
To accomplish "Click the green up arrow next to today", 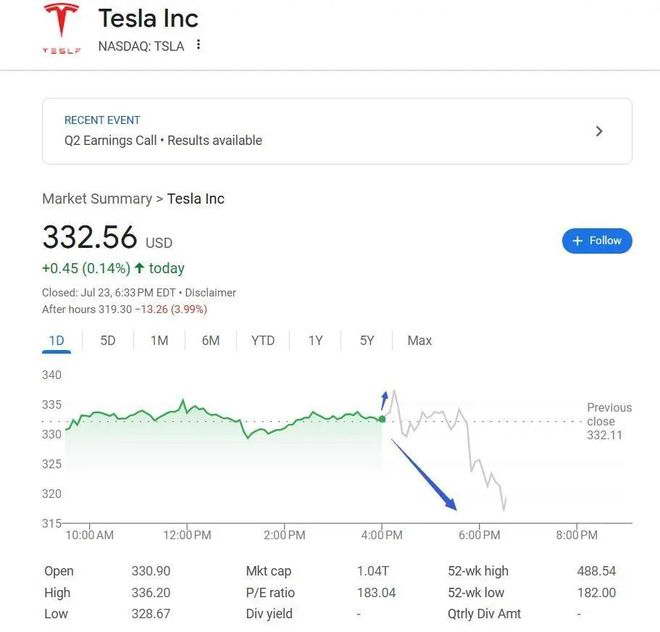I will click(x=139, y=268).
